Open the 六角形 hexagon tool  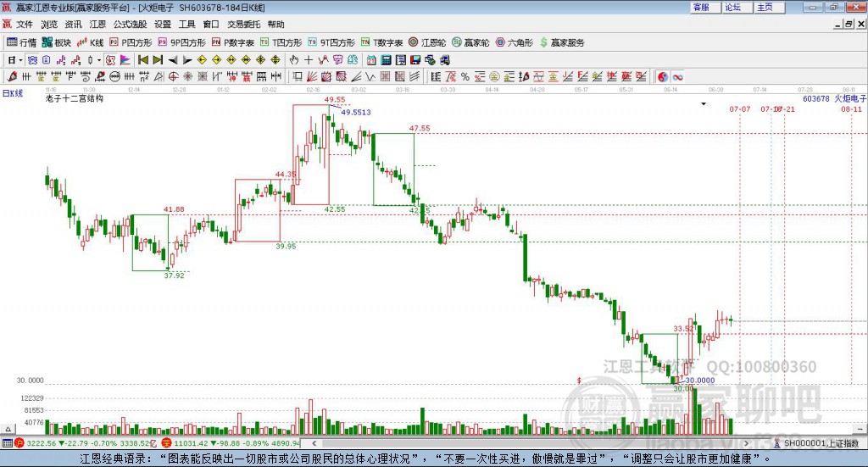click(515, 42)
